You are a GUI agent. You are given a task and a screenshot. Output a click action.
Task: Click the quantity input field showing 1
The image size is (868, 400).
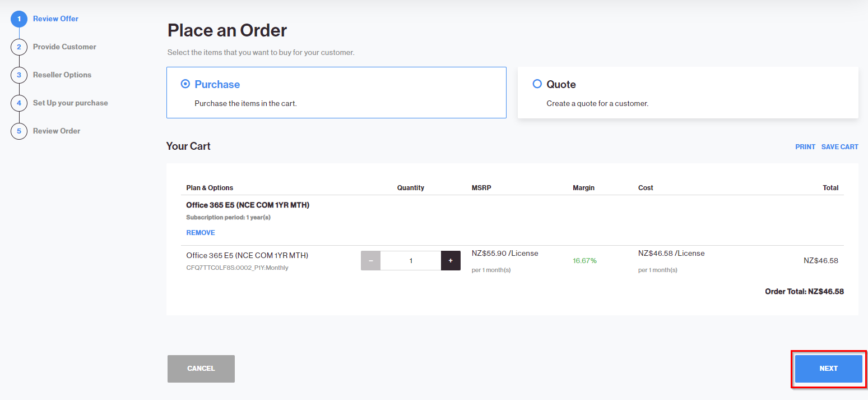(411, 260)
